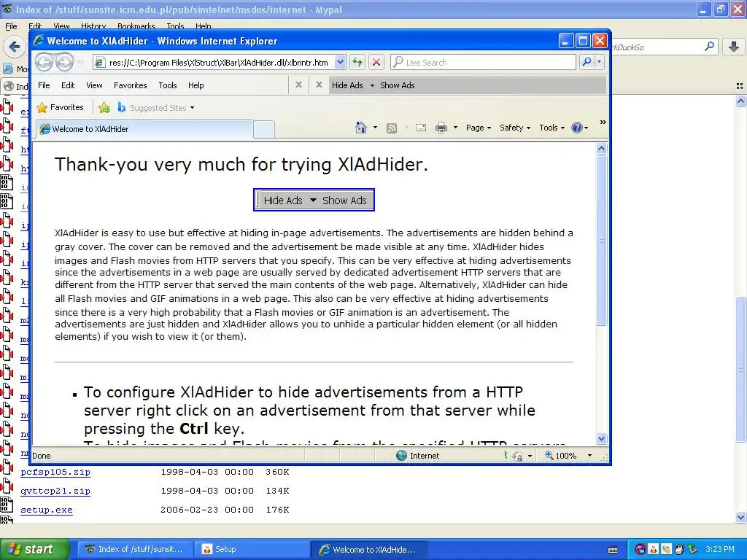
Task: Open the IE File menu
Action: point(44,85)
